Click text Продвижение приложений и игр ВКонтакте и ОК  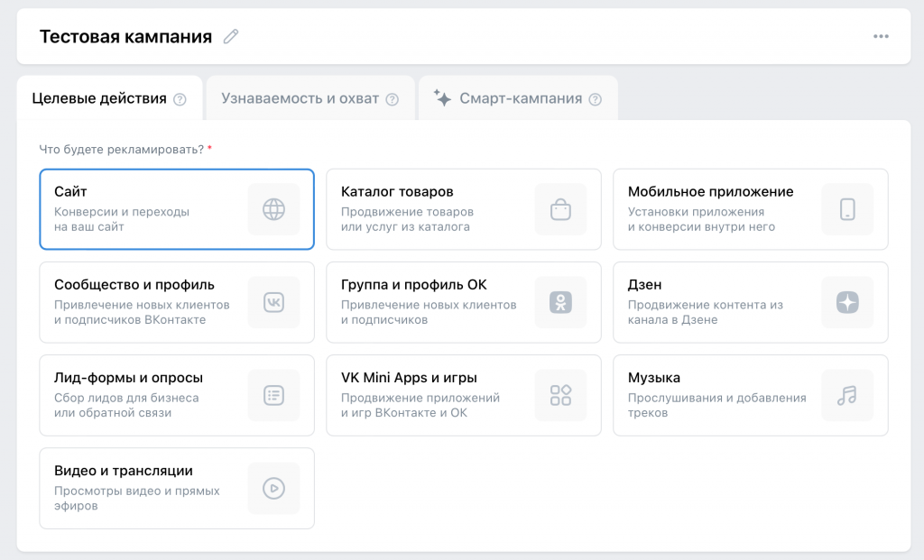click(420, 405)
